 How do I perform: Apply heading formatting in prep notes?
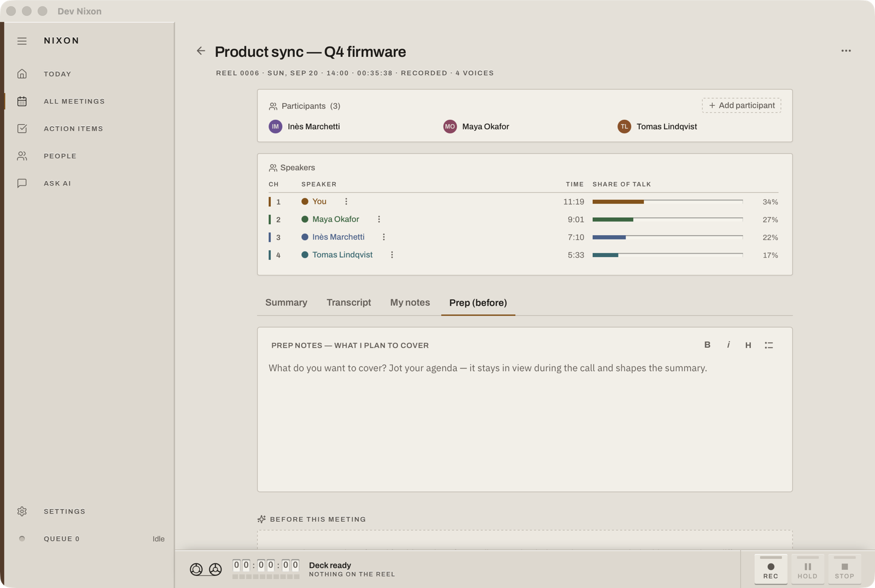(x=748, y=345)
